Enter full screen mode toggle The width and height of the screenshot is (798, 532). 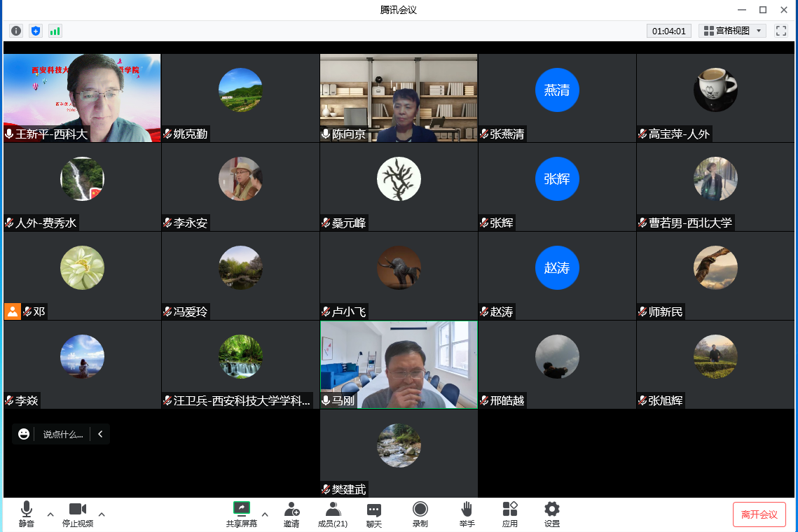click(x=781, y=31)
